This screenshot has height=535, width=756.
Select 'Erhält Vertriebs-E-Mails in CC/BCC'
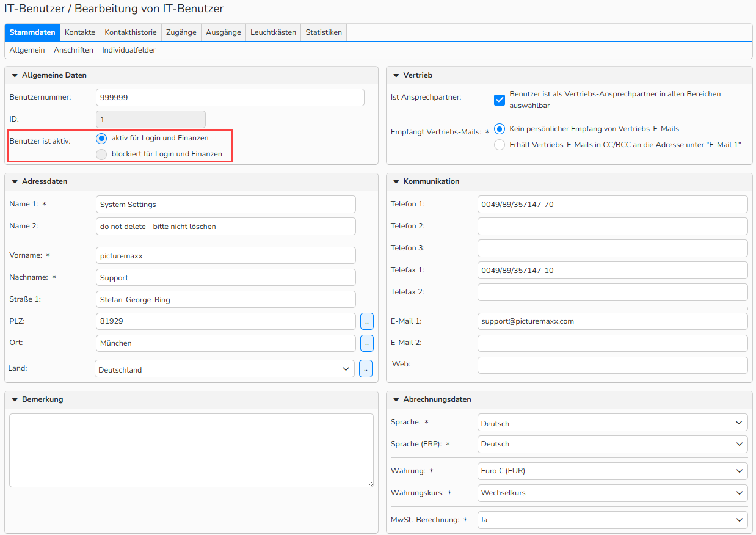pyautogui.click(x=500, y=145)
